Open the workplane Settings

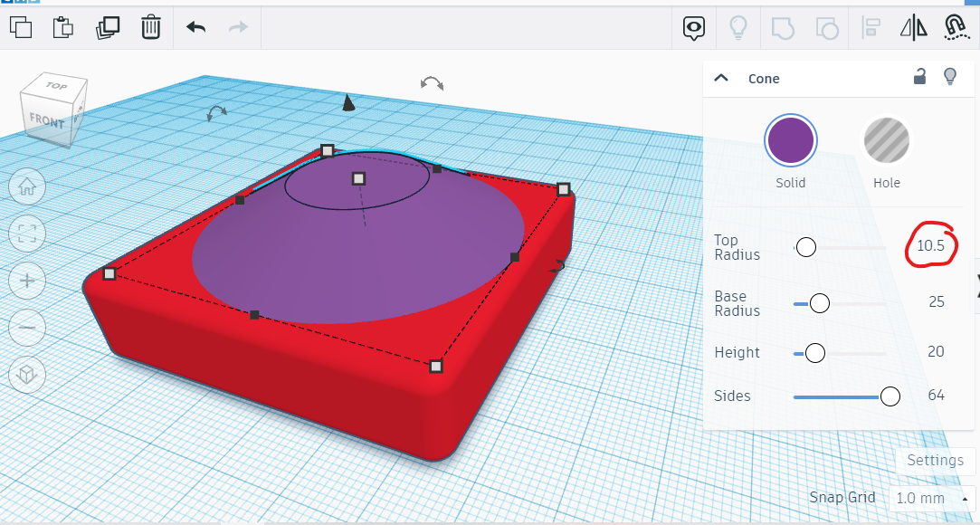935,461
